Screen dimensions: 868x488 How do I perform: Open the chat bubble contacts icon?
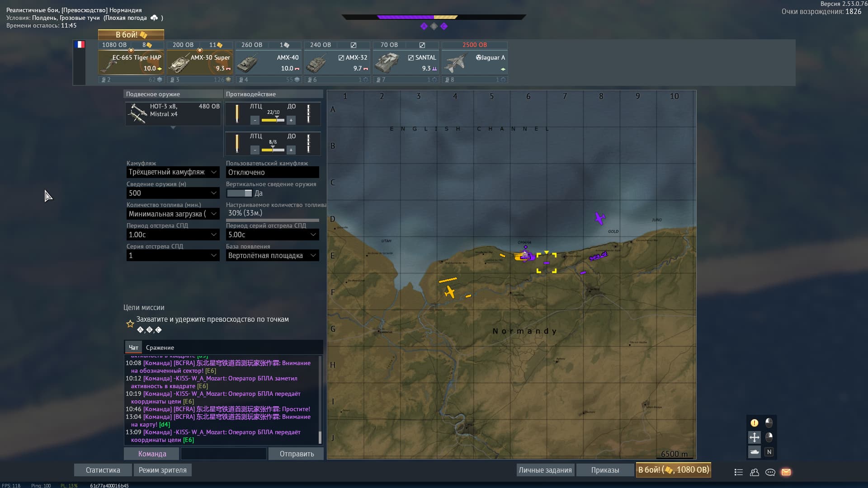click(x=770, y=472)
